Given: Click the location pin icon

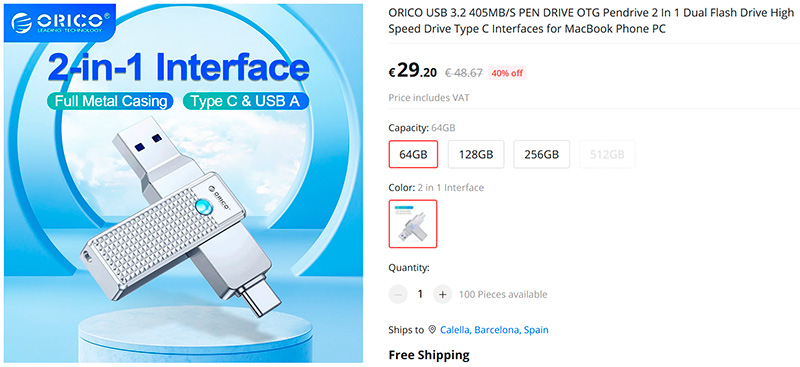Looking at the screenshot, I should coord(432,330).
